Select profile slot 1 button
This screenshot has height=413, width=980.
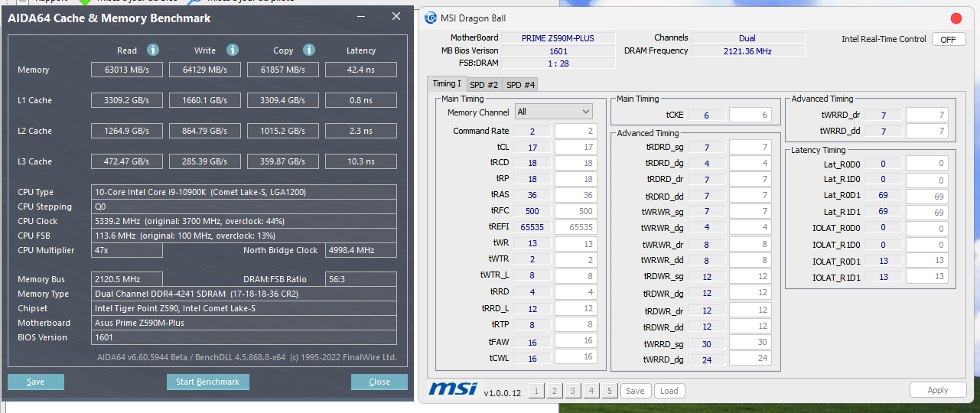536,391
